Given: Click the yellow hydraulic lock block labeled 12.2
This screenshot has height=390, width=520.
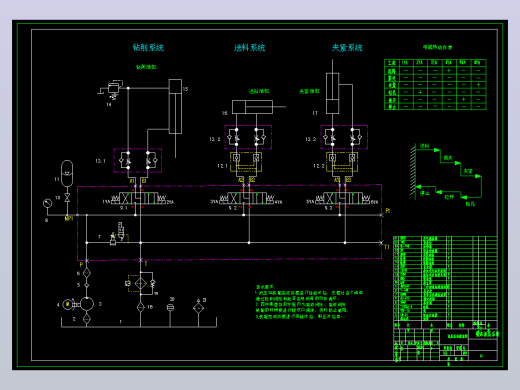Looking at the screenshot, I should click(342, 162).
